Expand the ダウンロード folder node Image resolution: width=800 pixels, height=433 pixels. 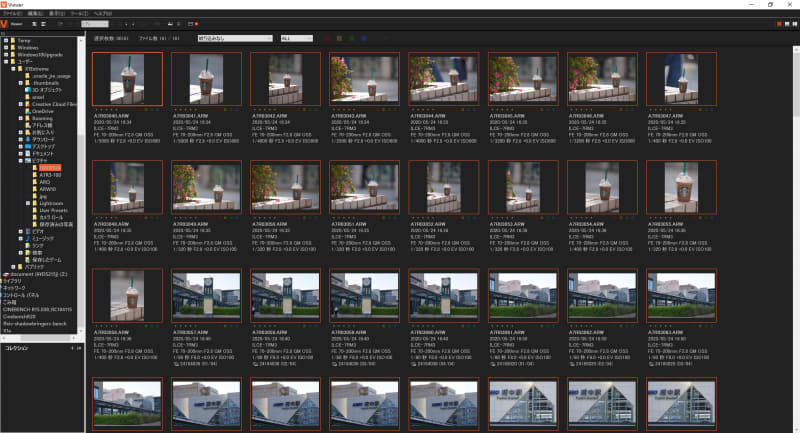pyautogui.click(x=21, y=139)
